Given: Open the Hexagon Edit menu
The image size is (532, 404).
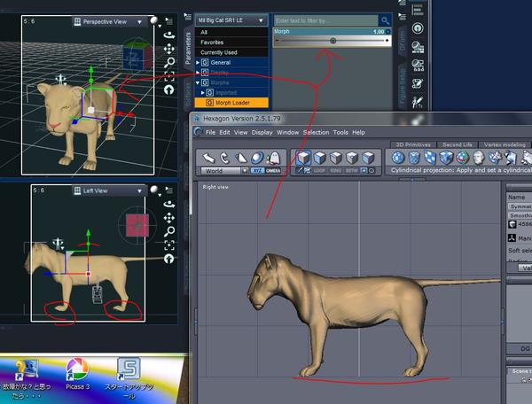Looking at the screenshot, I should pos(224,132).
